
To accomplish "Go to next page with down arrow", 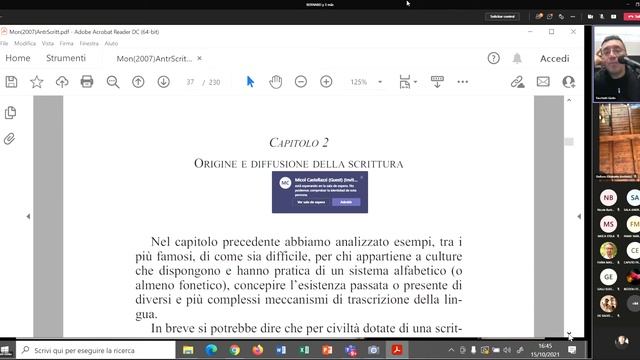I will click(164, 82).
